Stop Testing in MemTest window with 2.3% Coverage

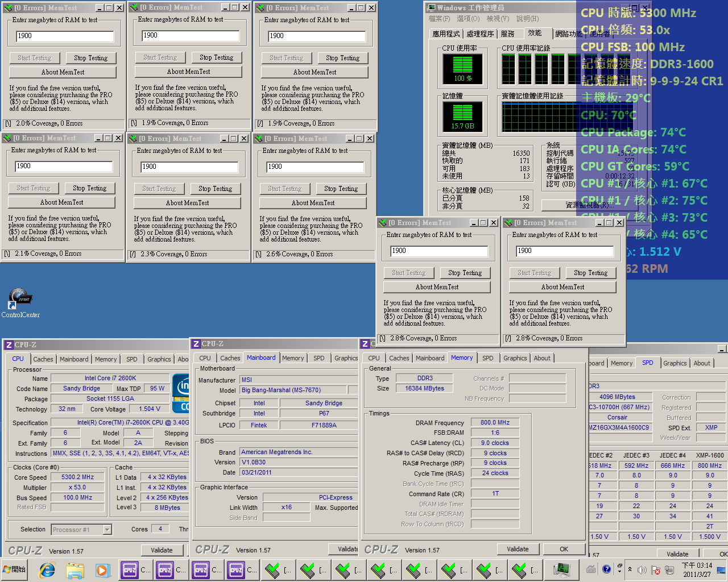216,189
